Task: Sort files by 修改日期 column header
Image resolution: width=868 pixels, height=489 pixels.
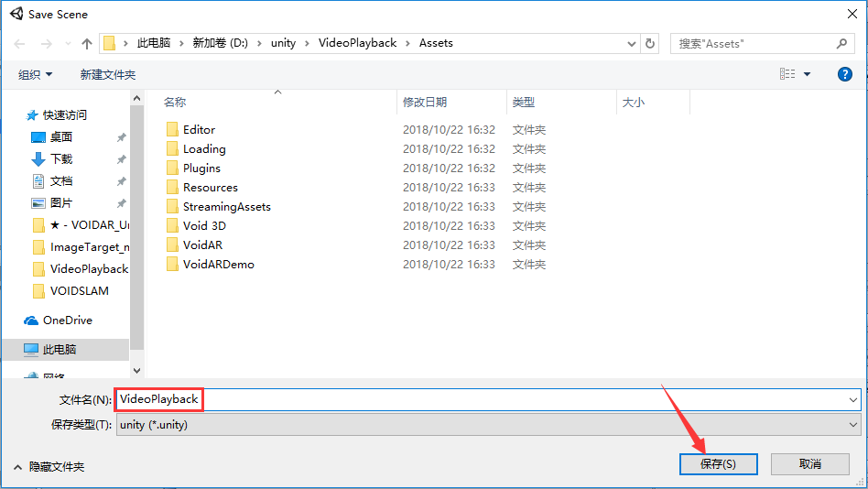Action: (x=425, y=103)
